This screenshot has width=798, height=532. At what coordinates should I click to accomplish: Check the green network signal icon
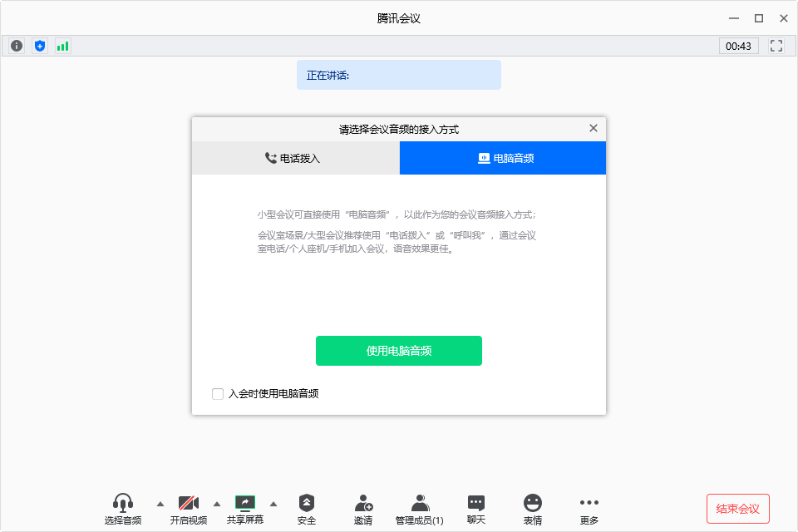(x=62, y=46)
